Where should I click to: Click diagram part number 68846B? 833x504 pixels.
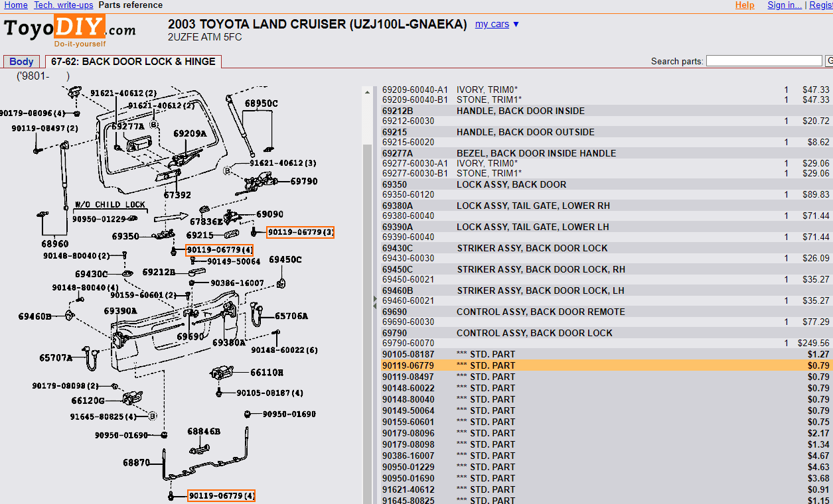pyautogui.click(x=204, y=431)
